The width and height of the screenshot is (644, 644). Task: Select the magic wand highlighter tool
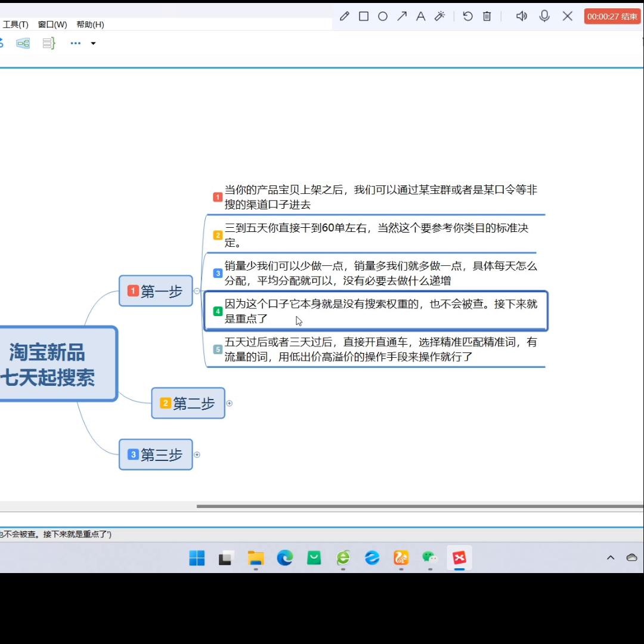(x=440, y=17)
